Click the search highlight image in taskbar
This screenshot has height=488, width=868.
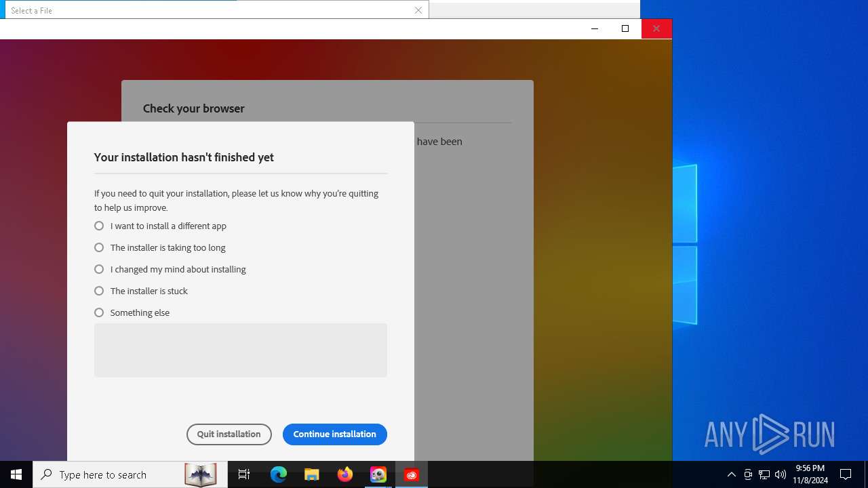pyautogui.click(x=201, y=474)
